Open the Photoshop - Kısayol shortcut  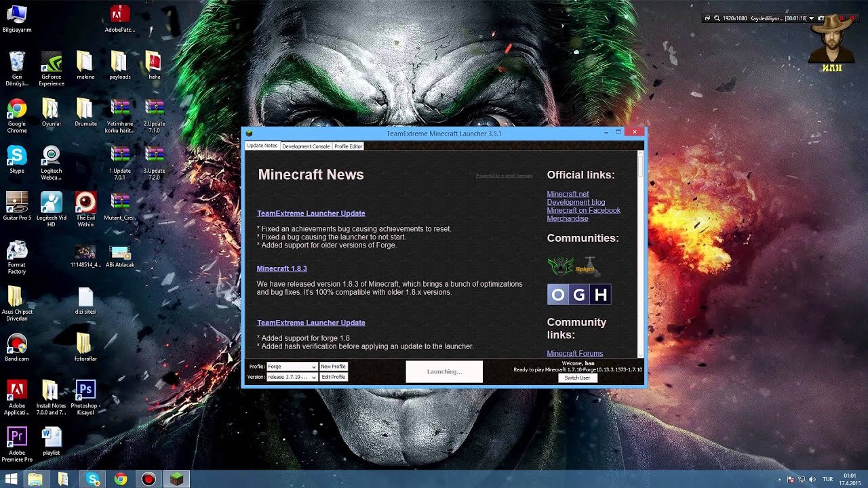click(85, 397)
